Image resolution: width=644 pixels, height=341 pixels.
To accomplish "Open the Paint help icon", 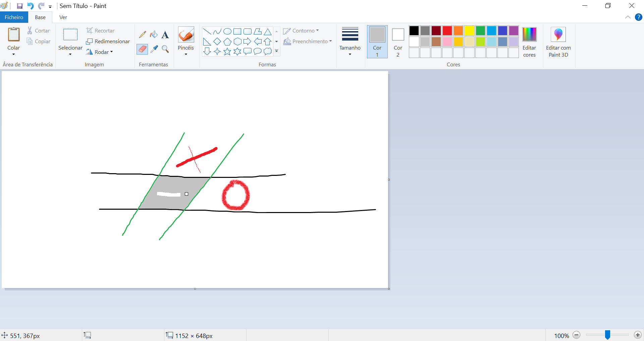I will click(639, 17).
